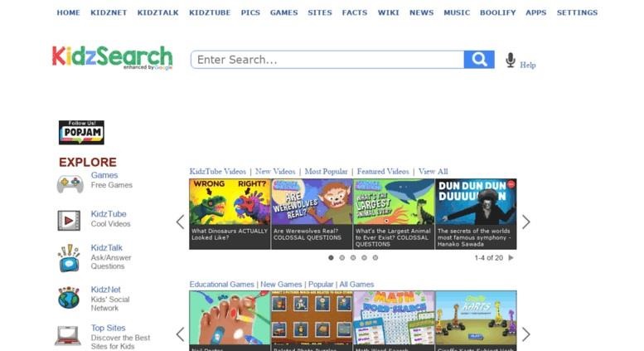Select the third video carousel page dot
The image size is (644, 351).
[353, 258]
